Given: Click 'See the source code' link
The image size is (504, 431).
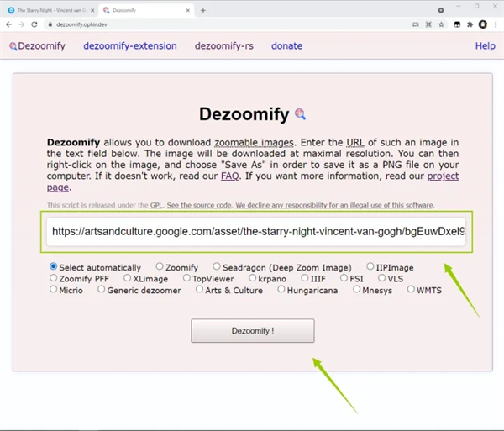Looking at the screenshot, I should (199, 205).
